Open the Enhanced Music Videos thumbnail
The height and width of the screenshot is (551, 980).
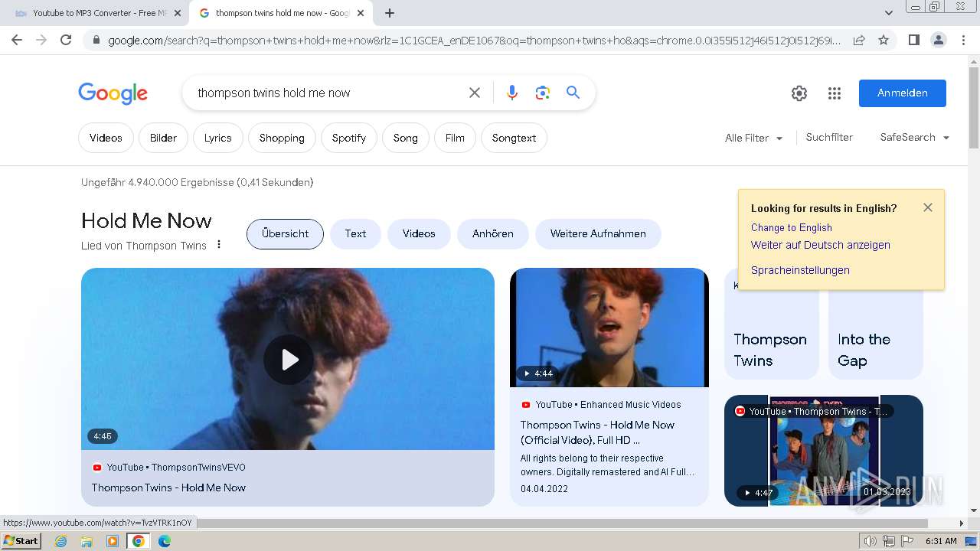609,328
